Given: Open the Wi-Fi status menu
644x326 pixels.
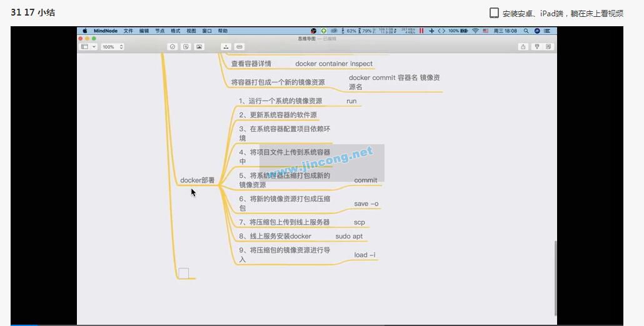Looking at the screenshot, I should point(475,31).
